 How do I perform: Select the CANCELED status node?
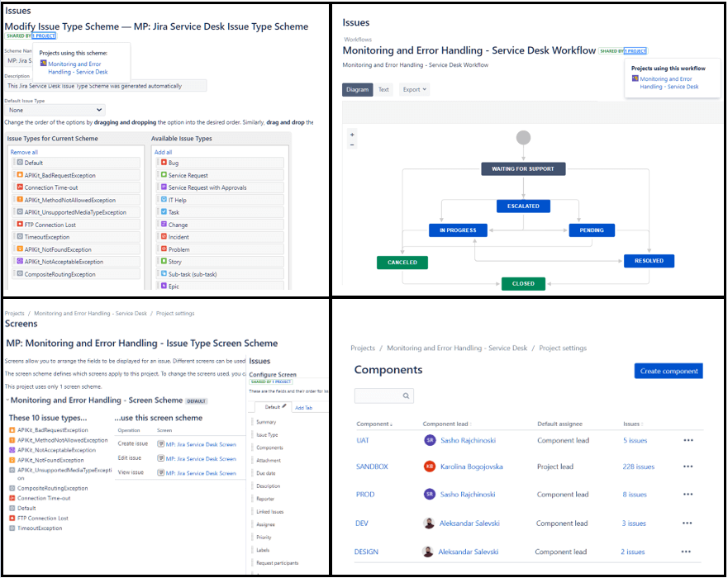tap(402, 263)
